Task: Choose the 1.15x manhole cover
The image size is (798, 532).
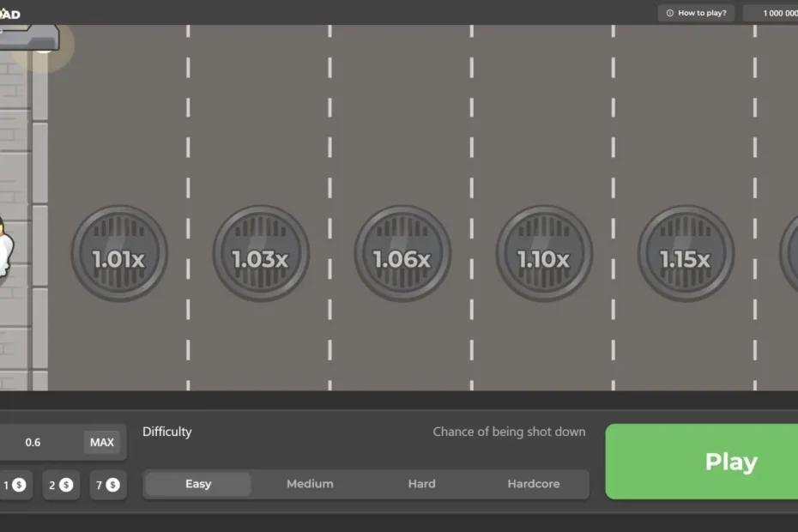Action: (685, 254)
